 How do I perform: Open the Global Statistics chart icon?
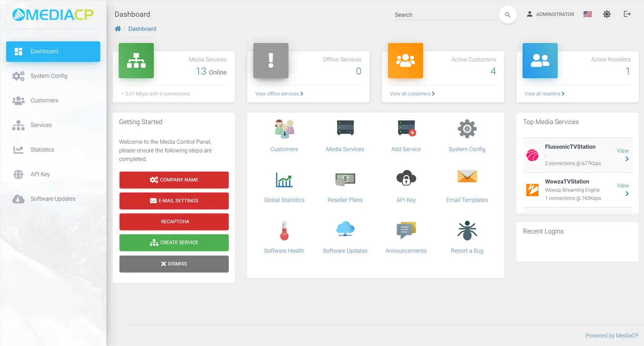(x=284, y=180)
